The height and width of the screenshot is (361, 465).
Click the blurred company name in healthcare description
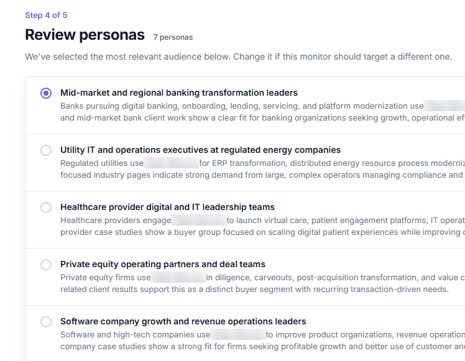pyautogui.click(x=199, y=220)
